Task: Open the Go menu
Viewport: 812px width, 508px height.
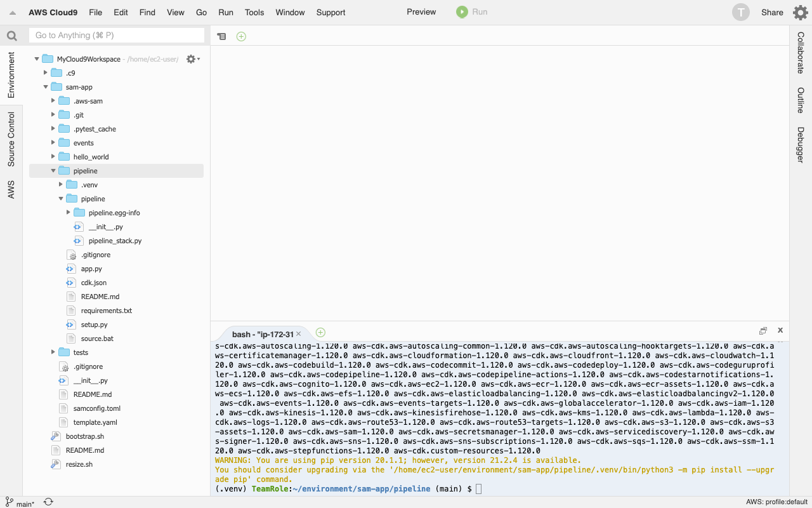Action: [x=202, y=12]
